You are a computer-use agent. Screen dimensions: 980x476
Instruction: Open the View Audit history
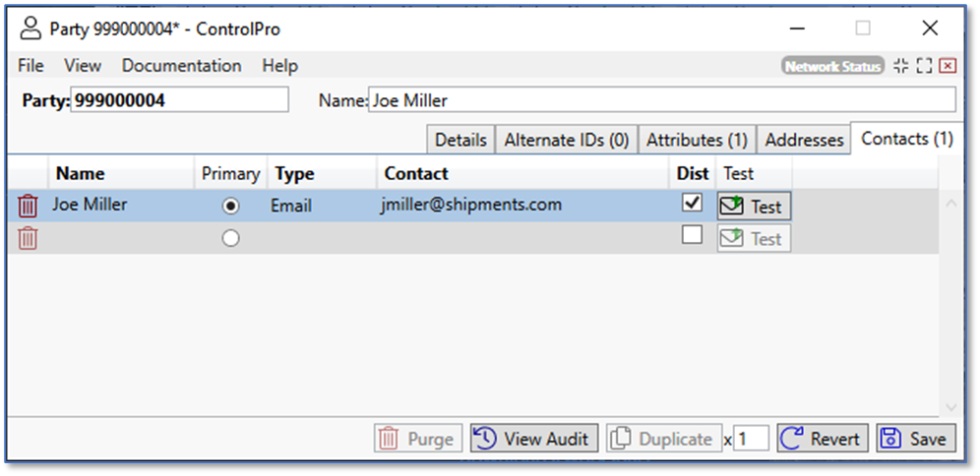(x=534, y=439)
